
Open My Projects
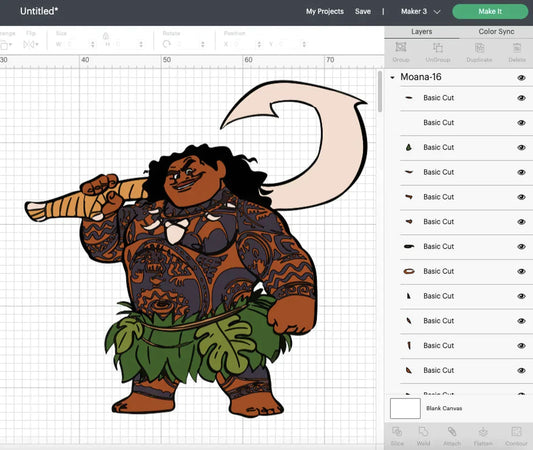coord(325,12)
